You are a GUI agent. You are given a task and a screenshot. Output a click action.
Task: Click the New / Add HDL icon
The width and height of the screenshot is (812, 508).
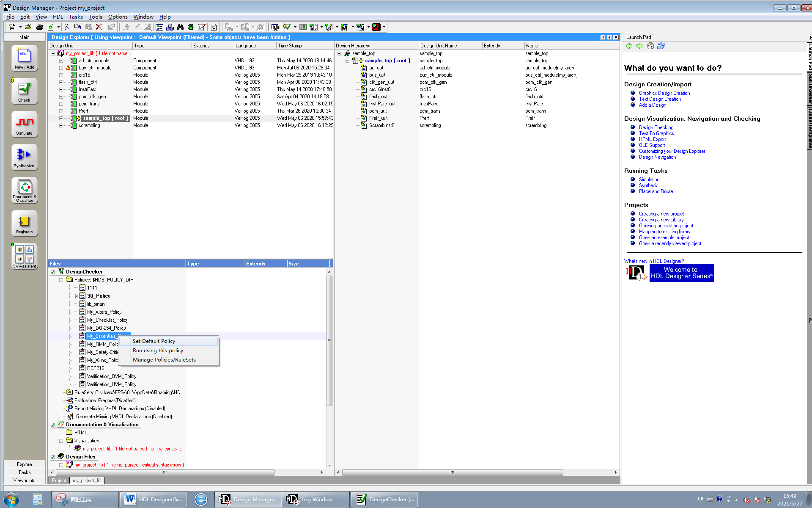point(24,58)
